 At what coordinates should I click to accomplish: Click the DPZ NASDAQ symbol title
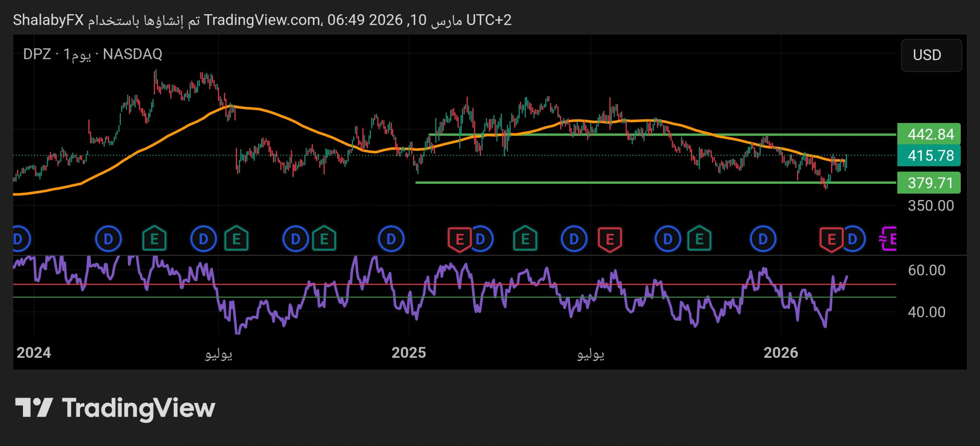(93, 54)
